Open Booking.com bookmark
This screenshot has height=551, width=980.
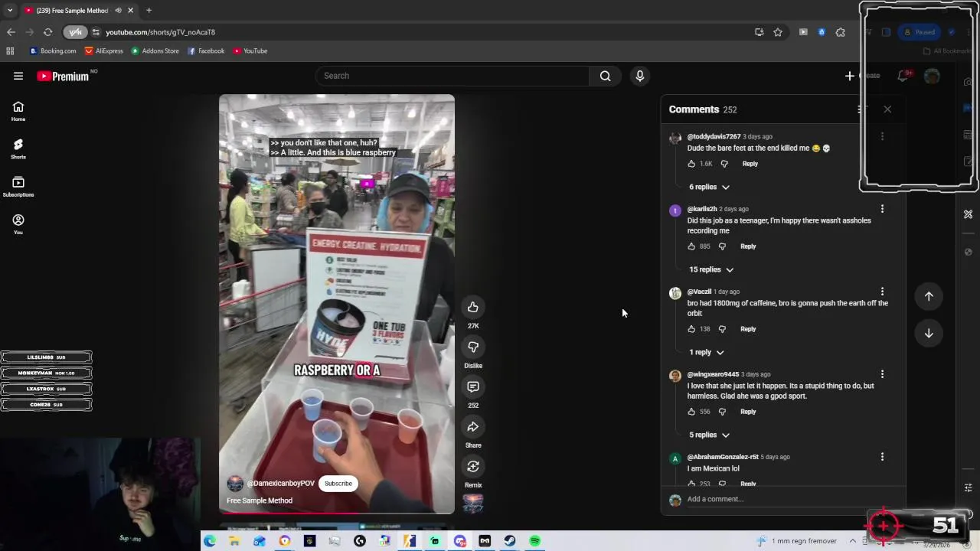click(53, 51)
